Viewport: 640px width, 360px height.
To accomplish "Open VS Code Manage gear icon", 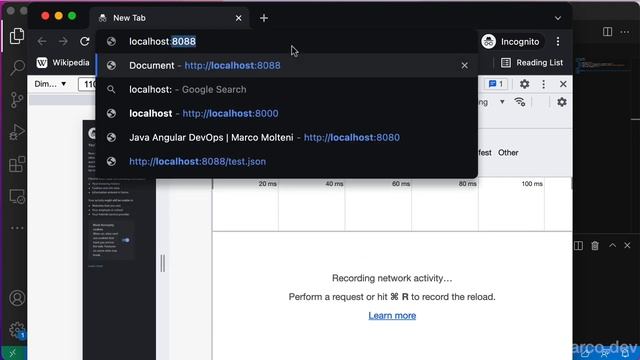I will (x=17, y=330).
